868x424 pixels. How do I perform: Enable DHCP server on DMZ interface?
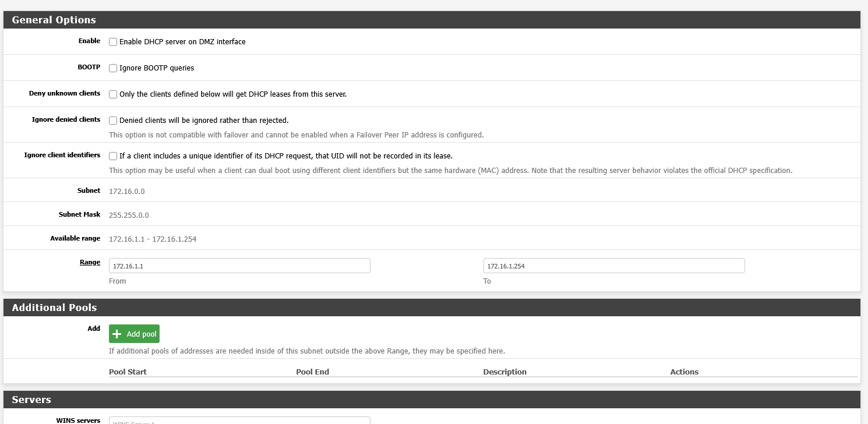tap(113, 41)
